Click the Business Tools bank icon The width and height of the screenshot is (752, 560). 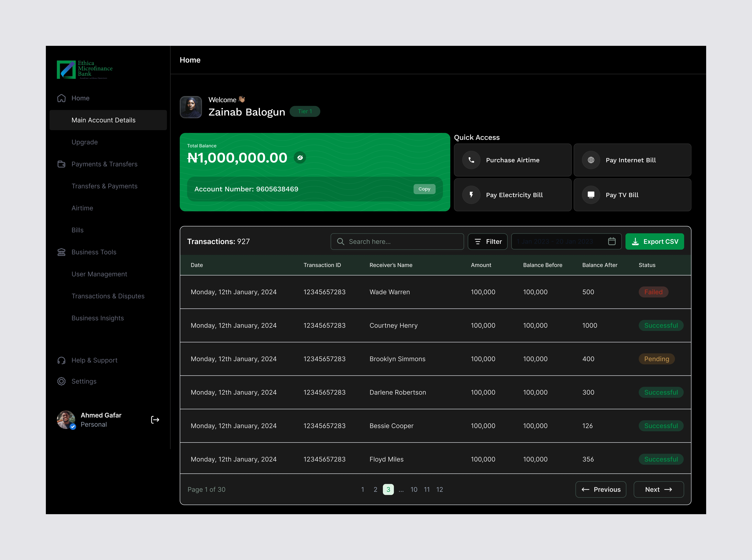point(61,252)
